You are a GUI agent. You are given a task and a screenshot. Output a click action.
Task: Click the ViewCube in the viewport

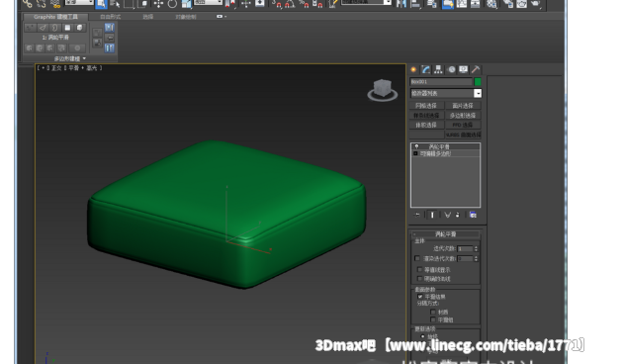(x=383, y=90)
